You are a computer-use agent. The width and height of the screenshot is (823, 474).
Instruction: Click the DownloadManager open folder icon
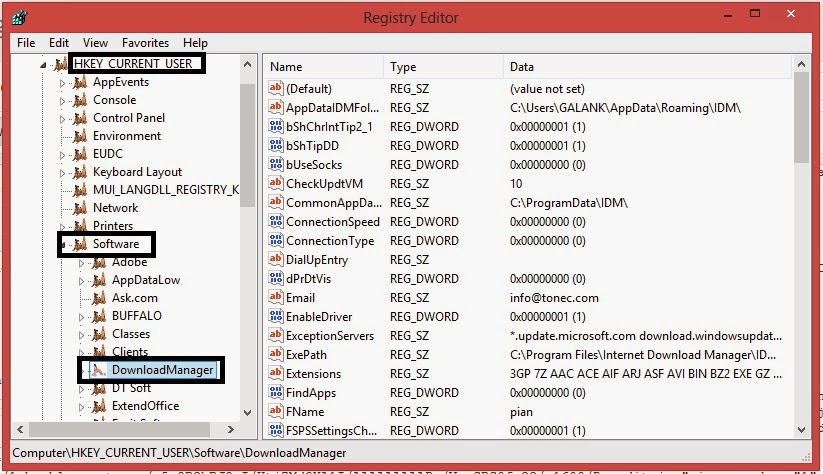pyautogui.click(x=98, y=370)
